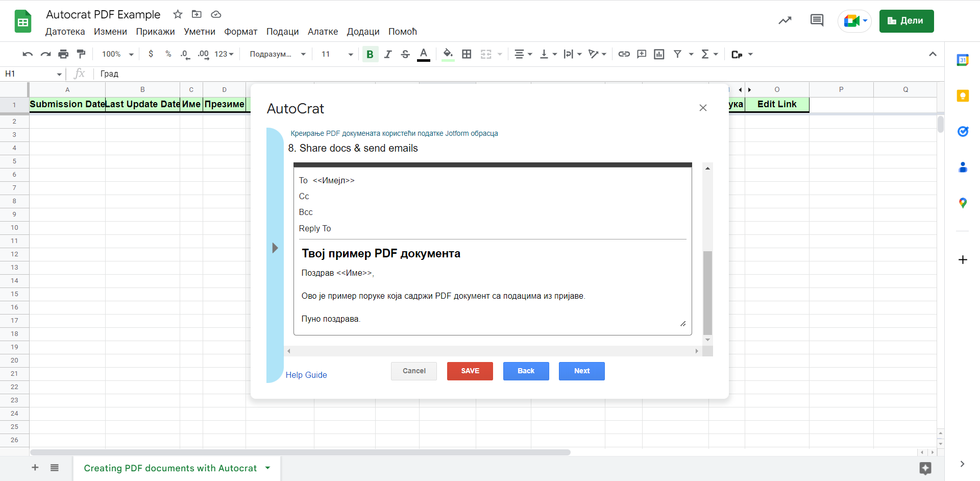Open vertical align dropdown
Viewport: 980px width, 481px height.
pyautogui.click(x=548, y=54)
